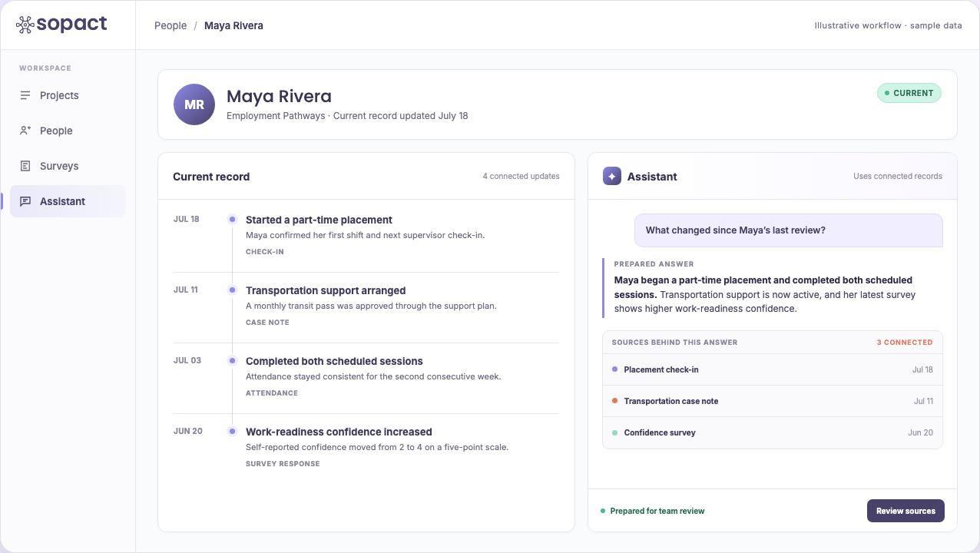Click 'PREPARED ANSWER' label
Screen dimensions: 980x553
click(654, 264)
